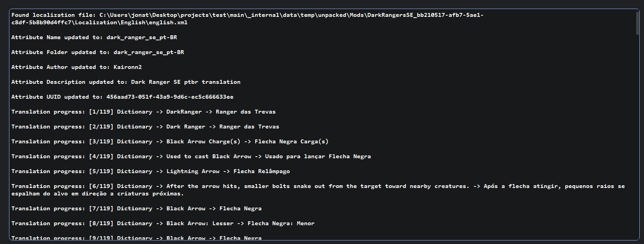Click the translation progress [2/119] Dark Ranger line
Image resolution: width=644 pixels, height=244 pixels.
point(145,127)
